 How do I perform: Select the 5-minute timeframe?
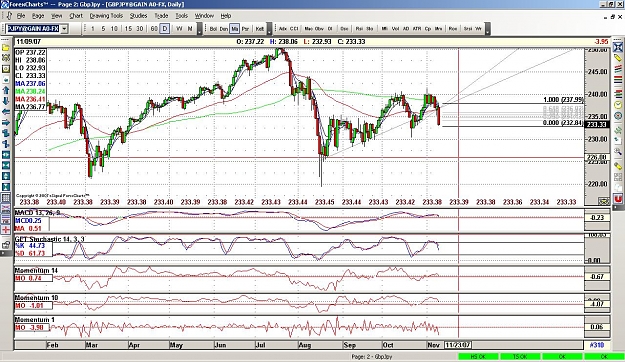(x=103, y=29)
